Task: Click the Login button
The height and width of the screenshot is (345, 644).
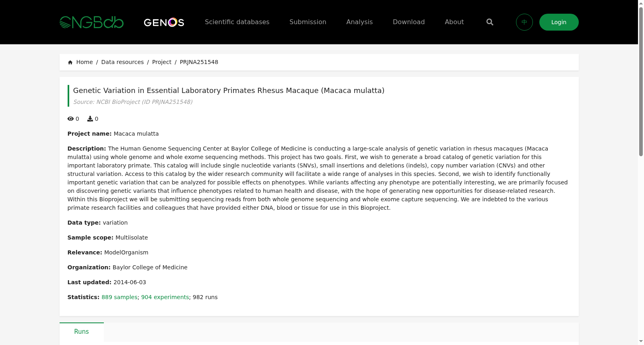Action: [x=559, y=22]
